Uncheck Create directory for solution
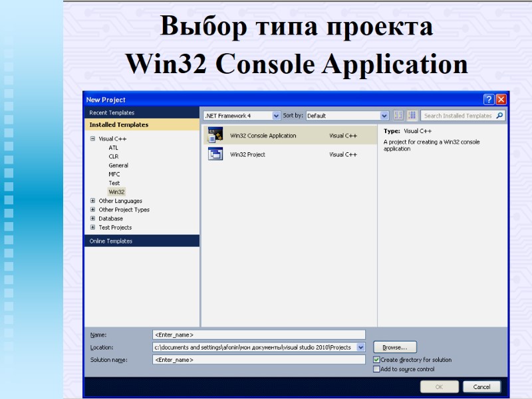Image resolution: width=532 pixels, height=399 pixels. 376,359
